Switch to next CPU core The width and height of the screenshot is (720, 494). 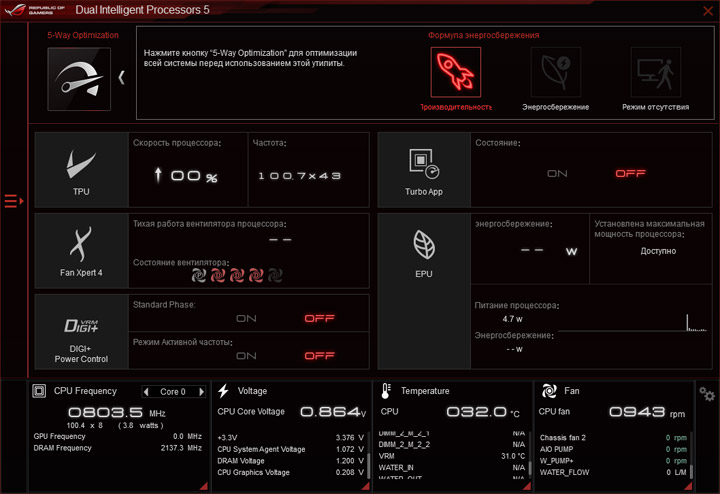point(201,392)
